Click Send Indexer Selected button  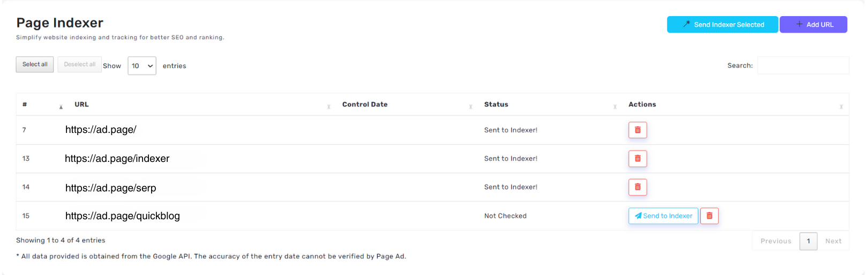pos(722,24)
